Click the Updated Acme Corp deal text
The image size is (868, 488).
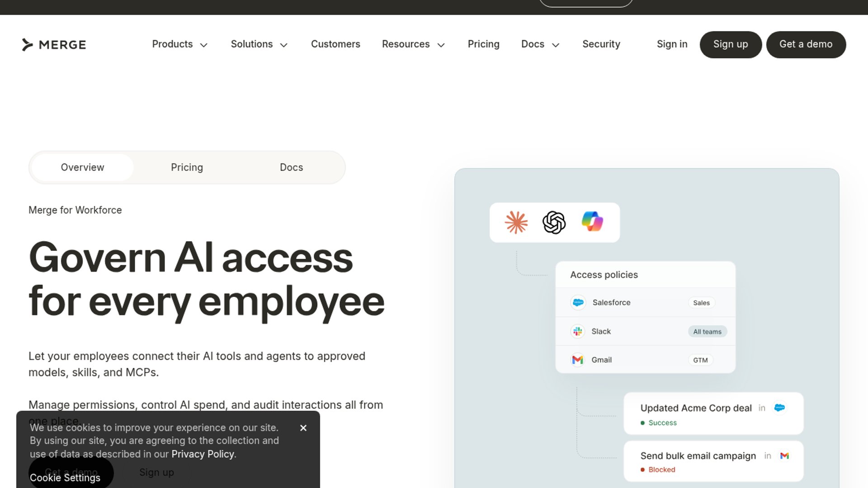696,408
